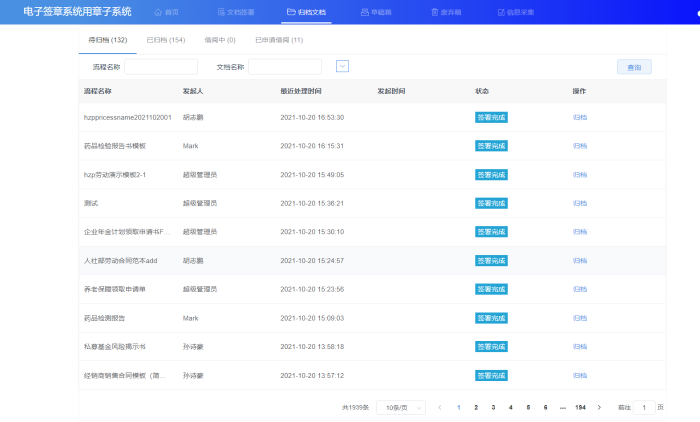Go to page 3

click(493, 407)
